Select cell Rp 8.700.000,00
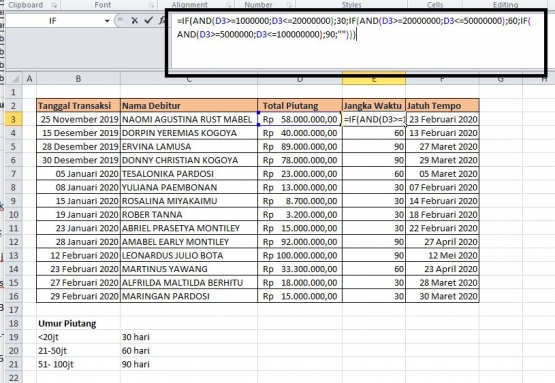The image size is (555, 383). [300, 201]
